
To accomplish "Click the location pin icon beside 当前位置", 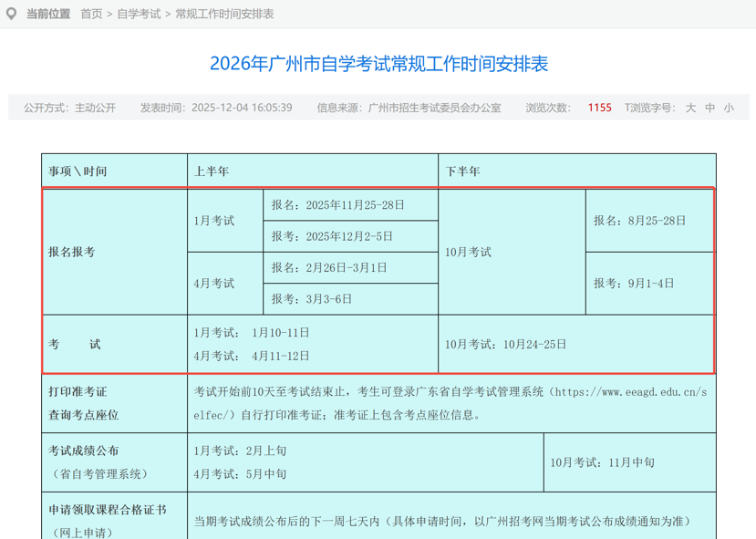I will pyautogui.click(x=12, y=14).
